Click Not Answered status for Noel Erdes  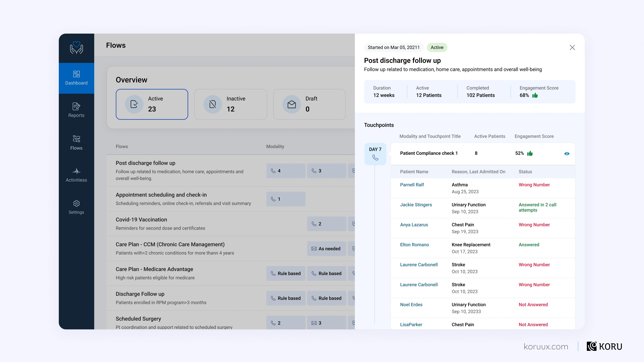[533, 305]
